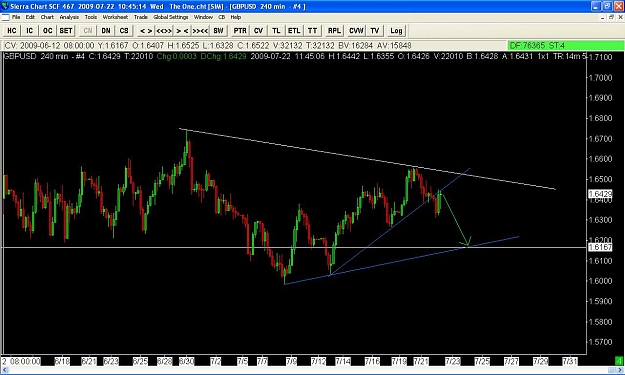Open the Chart menu
The width and height of the screenshot is (625, 375).
47,17
